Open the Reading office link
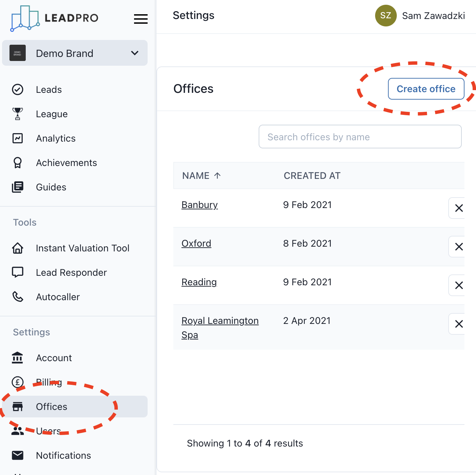Screen dimensions: 476x475 click(x=199, y=282)
